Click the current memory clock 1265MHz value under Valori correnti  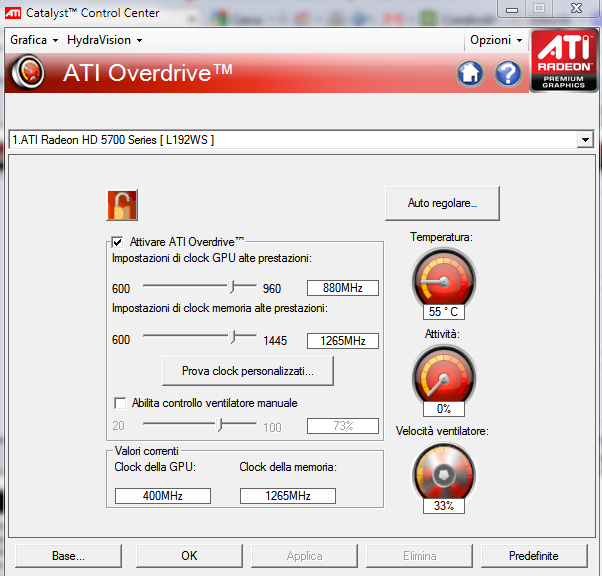tap(288, 496)
